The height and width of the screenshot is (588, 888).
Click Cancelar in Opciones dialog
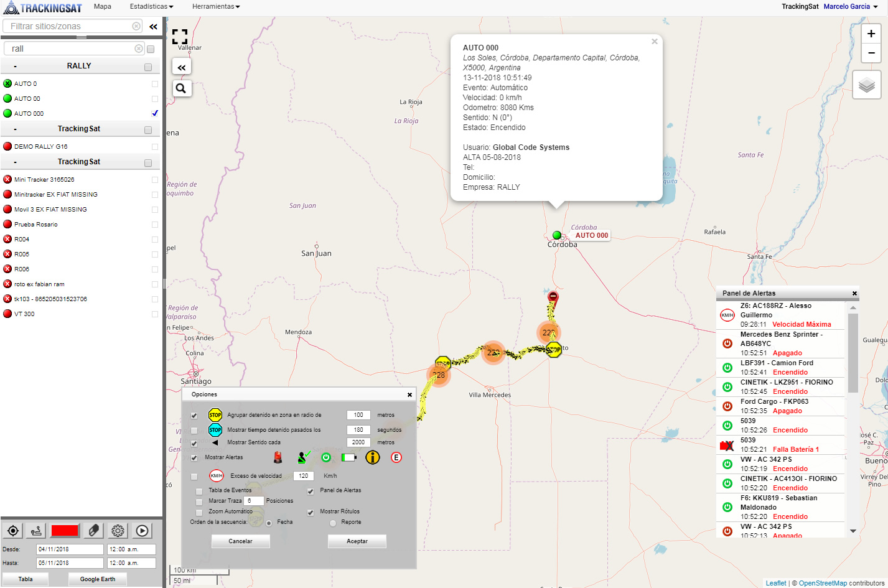(x=240, y=541)
